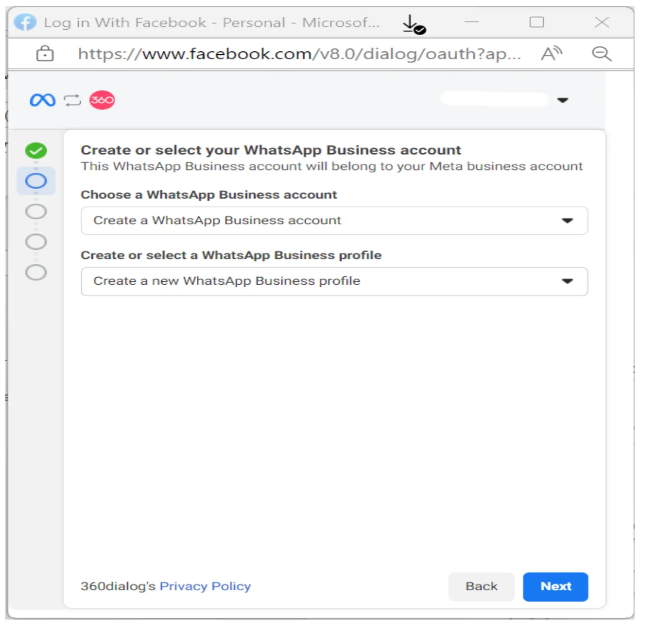
Task: Select the current blue step circle
Action: 36,181
